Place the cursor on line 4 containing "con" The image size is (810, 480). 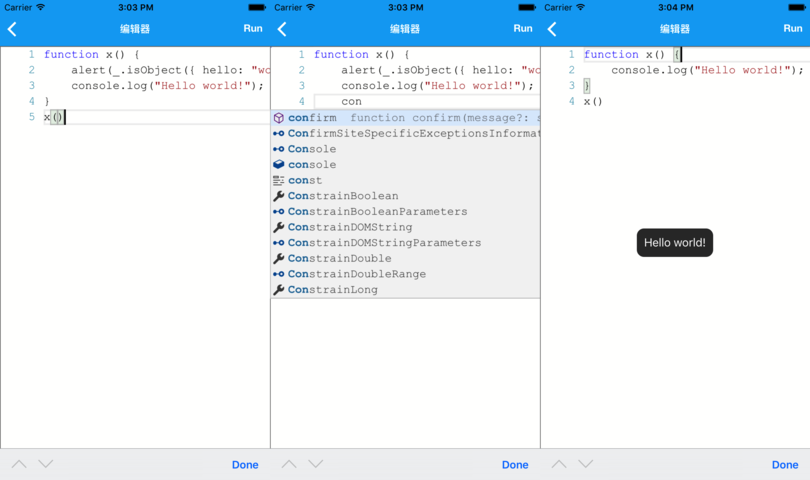pos(427,102)
